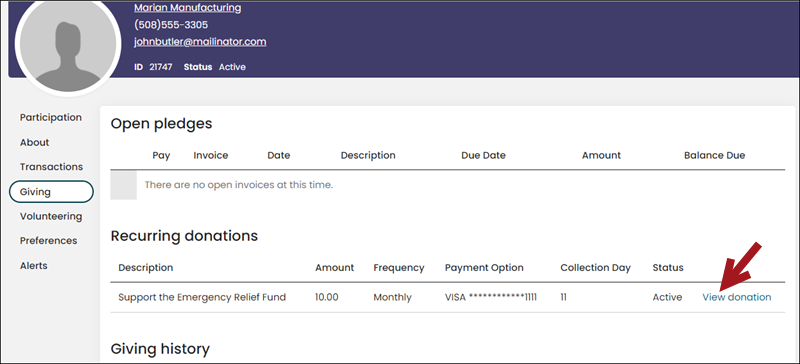The width and height of the screenshot is (800, 364).
Task: Click the Payment Option column header
Action: (x=484, y=268)
